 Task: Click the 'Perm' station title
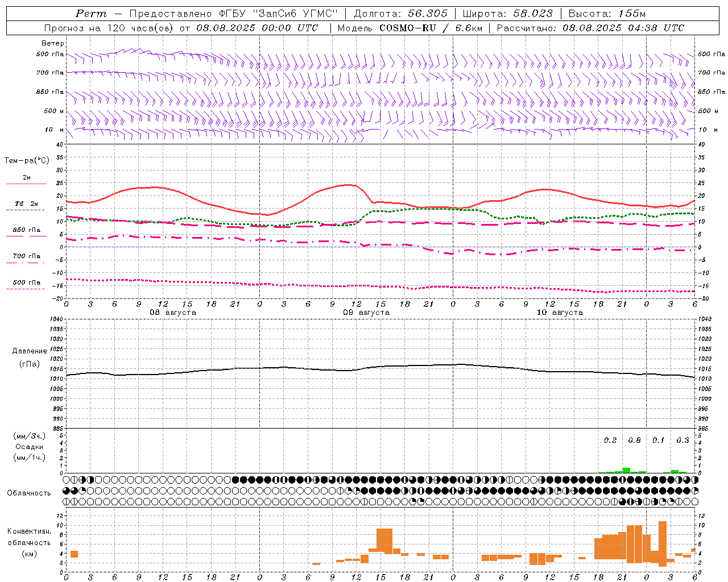pos(91,14)
